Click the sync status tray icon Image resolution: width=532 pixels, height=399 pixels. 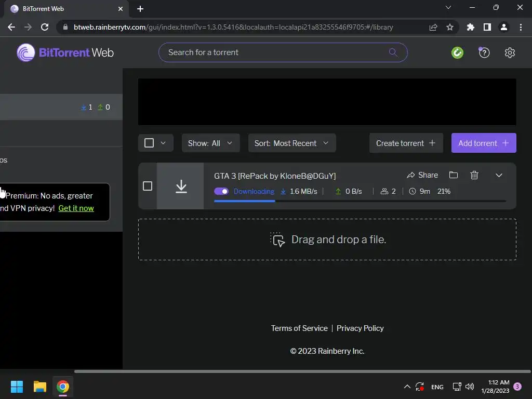click(x=420, y=387)
